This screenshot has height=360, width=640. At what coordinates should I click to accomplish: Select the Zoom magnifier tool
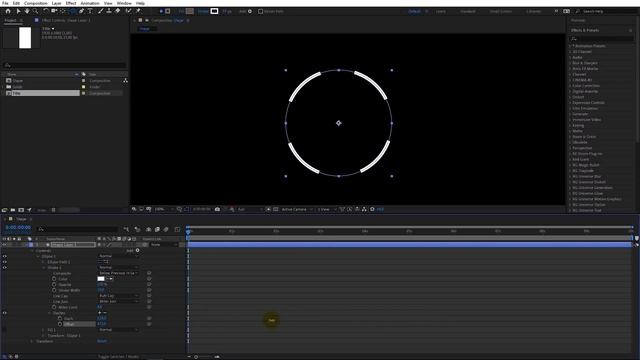(36, 11)
